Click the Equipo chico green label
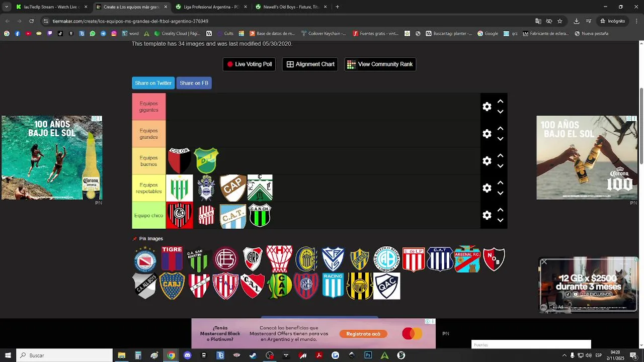644x362 pixels. 149,215
